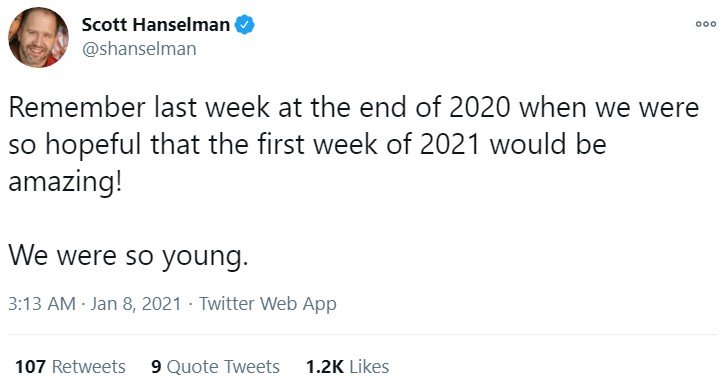The height and width of the screenshot is (387, 725).
Task: Click the word 'Remember' in the tweet
Action: coord(77,107)
